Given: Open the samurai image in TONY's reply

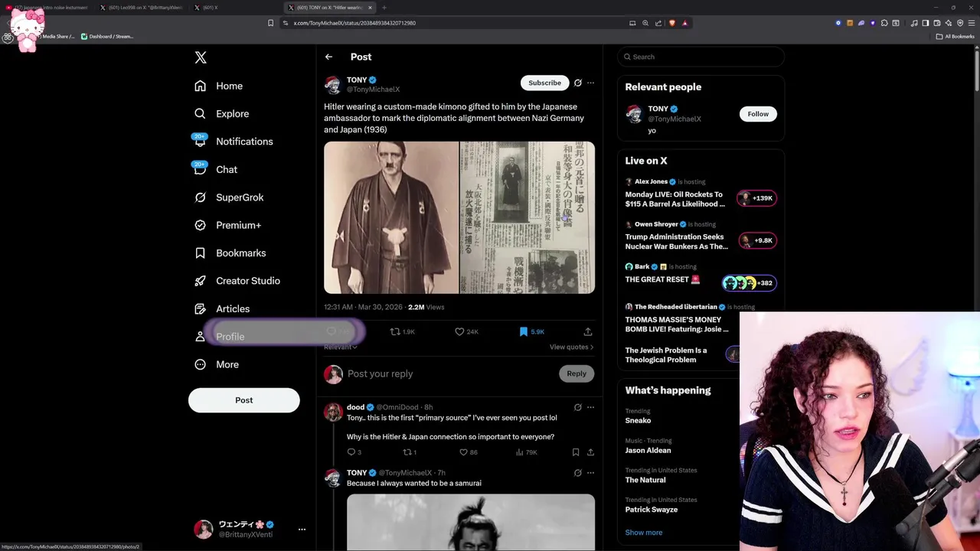Looking at the screenshot, I should (471, 522).
